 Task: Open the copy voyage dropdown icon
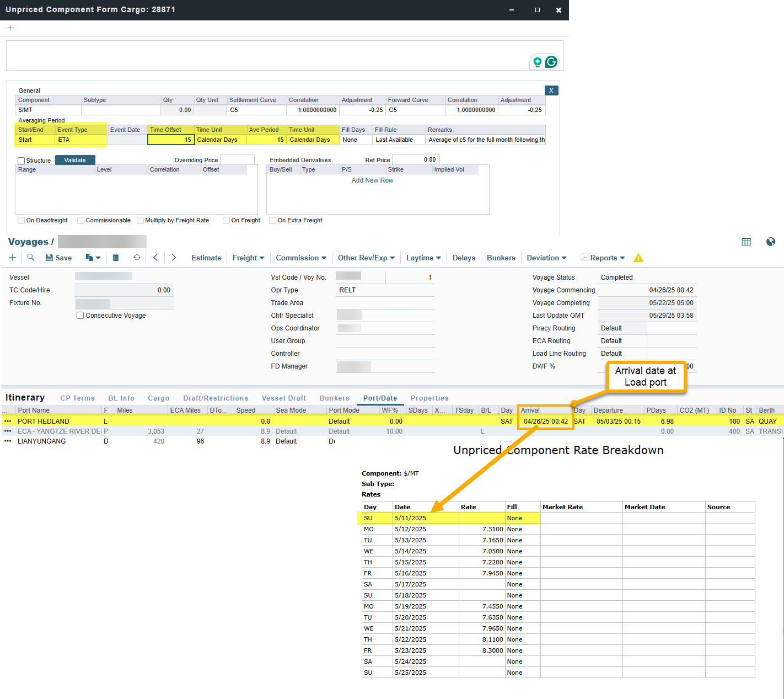coord(93,258)
